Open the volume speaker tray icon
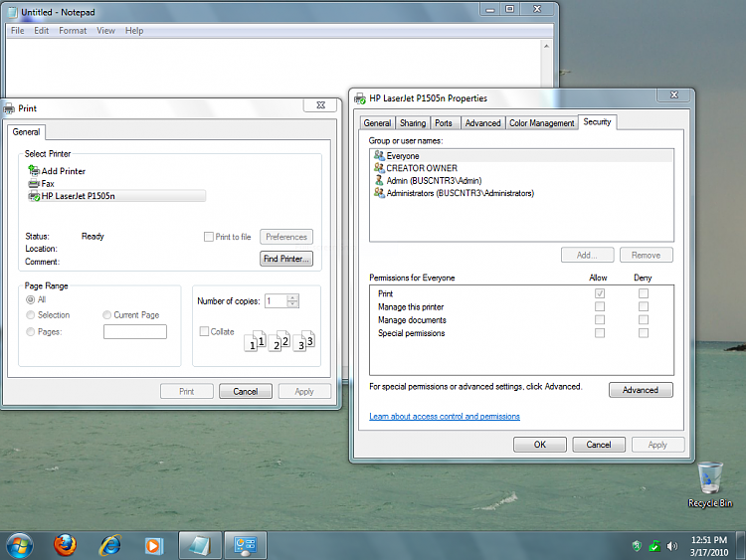Viewport: 746px width, 560px height. [671, 546]
